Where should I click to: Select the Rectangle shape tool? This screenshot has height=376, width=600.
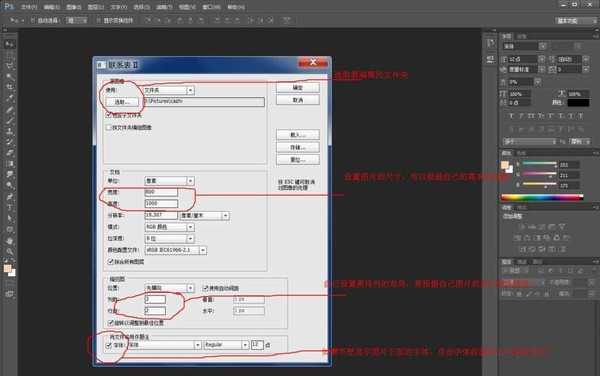pos(9,230)
